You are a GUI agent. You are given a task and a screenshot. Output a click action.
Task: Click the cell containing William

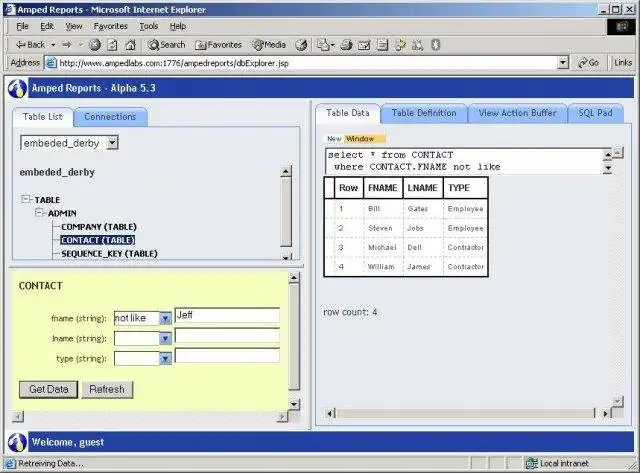click(x=383, y=266)
